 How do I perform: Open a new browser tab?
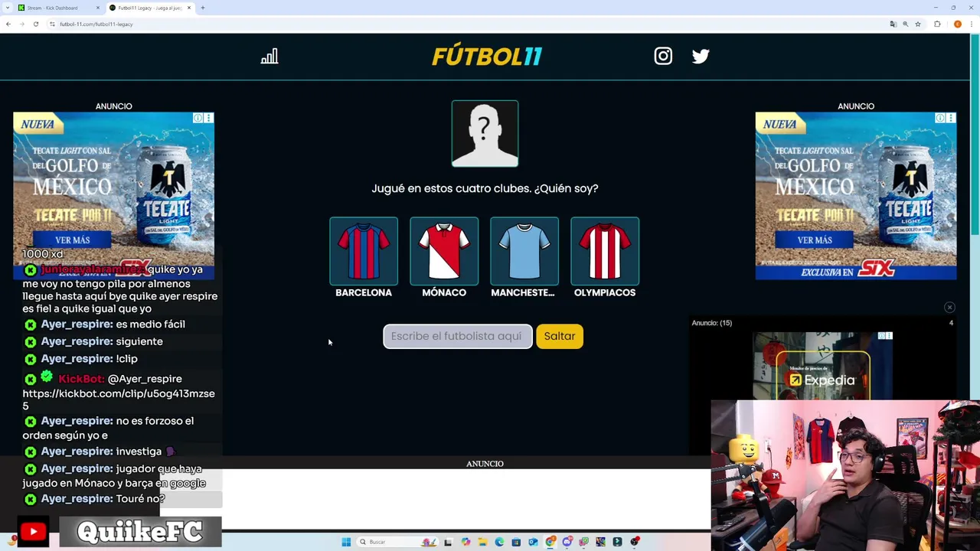(x=203, y=8)
